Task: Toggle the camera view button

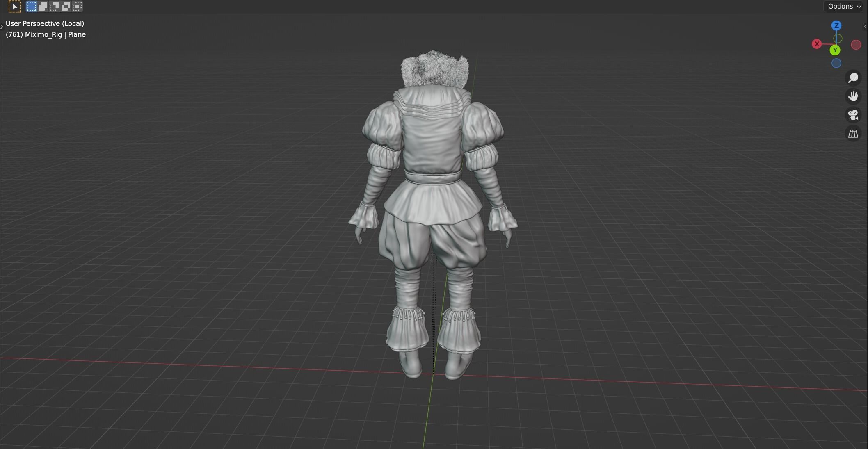Action: pos(853,115)
